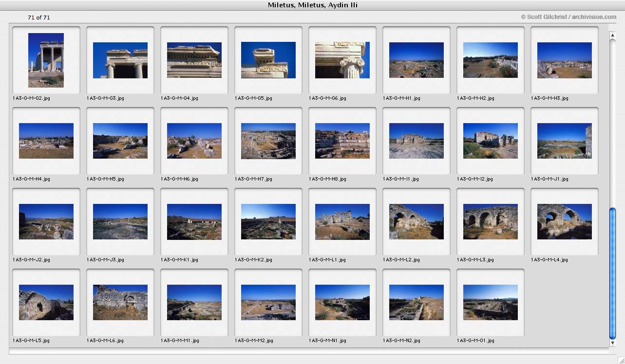Click the file name text '1A3-G-M-H4.jpg'
This screenshot has height=364, width=625.
tap(31, 179)
